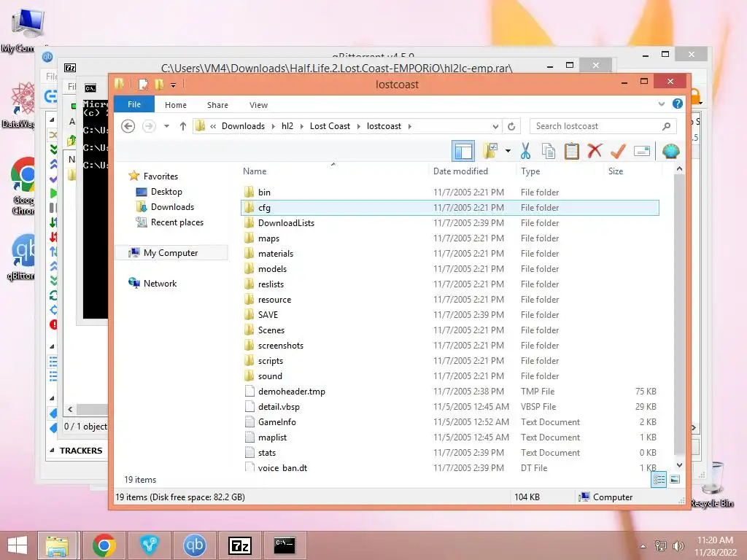Expand the chevron after lostcoast breadcrumb
The image size is (747, 560).
(x=410, y=126)
